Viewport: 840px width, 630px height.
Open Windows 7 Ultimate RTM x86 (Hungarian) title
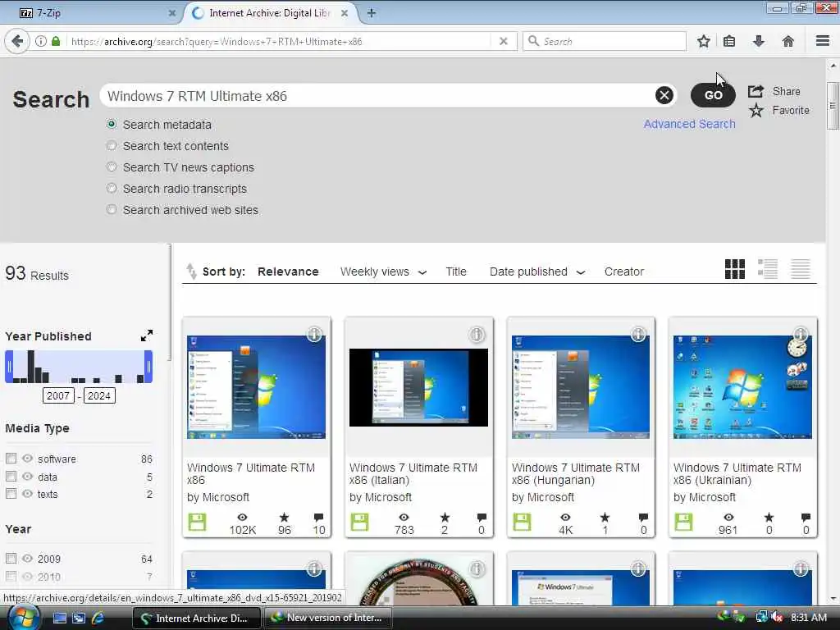coord(575,473)
